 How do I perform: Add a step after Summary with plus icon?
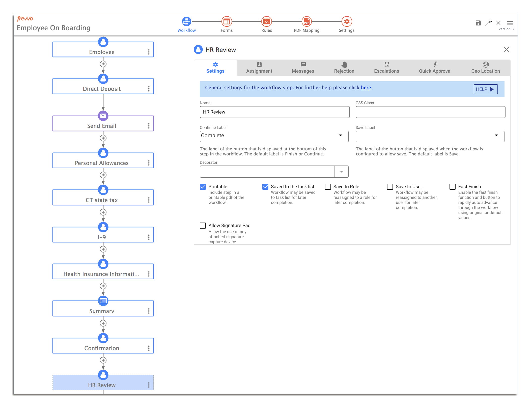pos(103,323)
